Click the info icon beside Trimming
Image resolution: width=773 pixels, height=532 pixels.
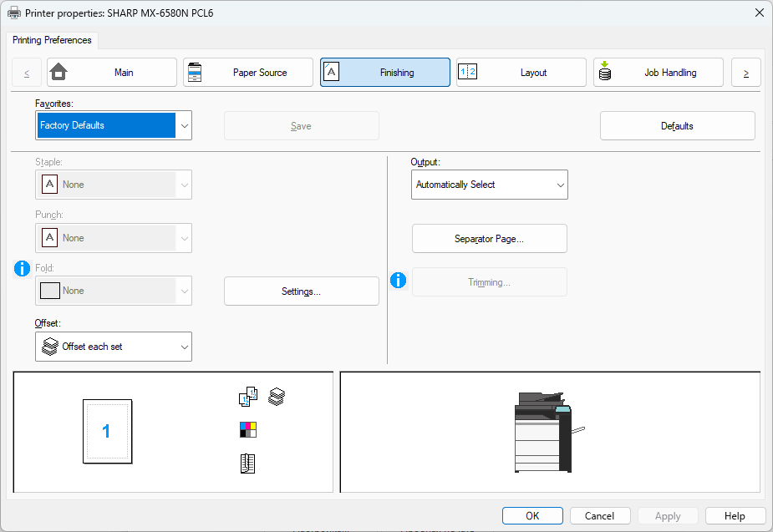pos(399,281)
